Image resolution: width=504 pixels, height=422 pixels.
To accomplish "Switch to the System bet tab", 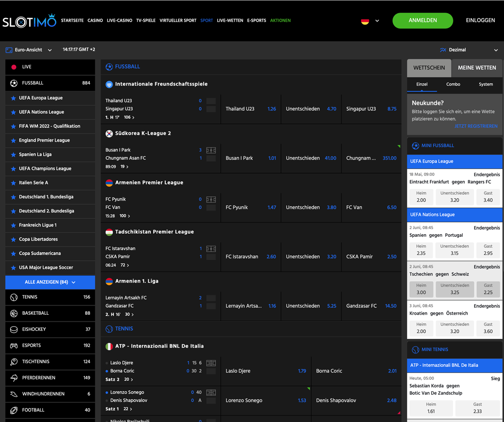I will click(485, 85).
